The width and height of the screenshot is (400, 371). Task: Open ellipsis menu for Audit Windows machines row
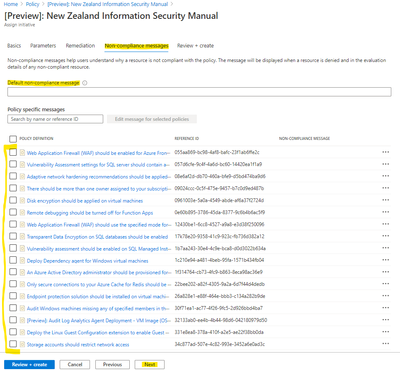click(x=386, y=308)
